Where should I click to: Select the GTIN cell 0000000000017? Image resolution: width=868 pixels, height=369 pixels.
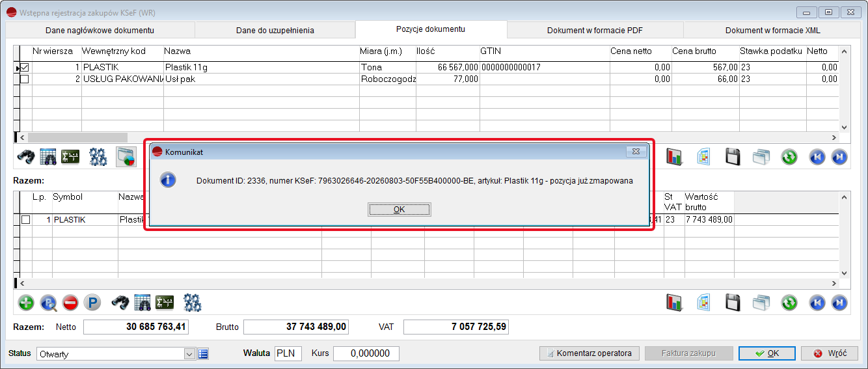(x=544, y=67)
